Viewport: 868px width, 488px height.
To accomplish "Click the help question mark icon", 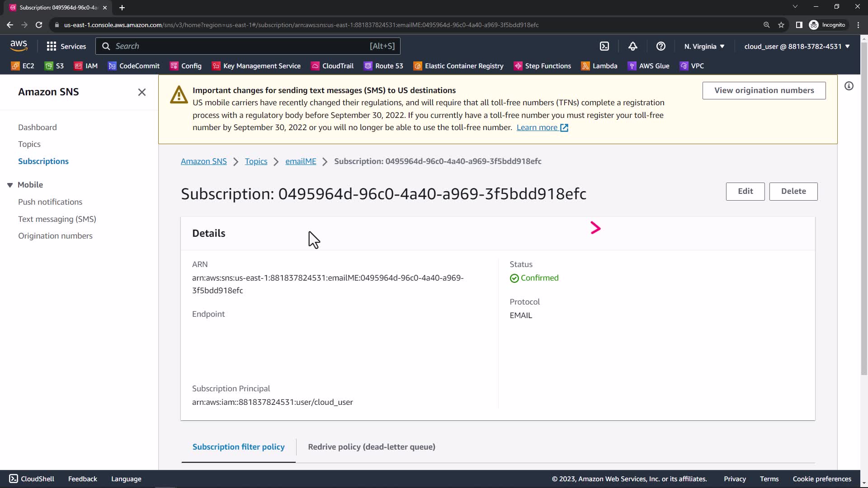I will click(660, 46).
